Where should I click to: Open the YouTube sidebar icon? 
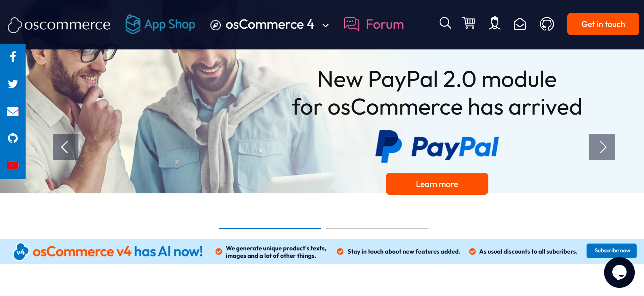pyautogui.click(x=13, y=165)
